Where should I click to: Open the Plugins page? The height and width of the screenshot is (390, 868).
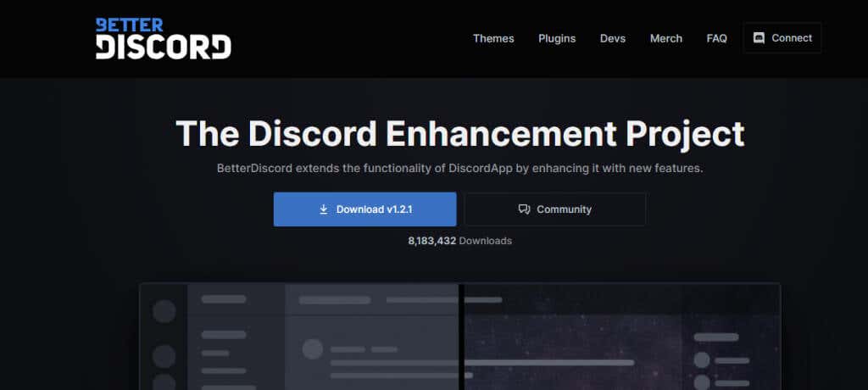(557, 38)
